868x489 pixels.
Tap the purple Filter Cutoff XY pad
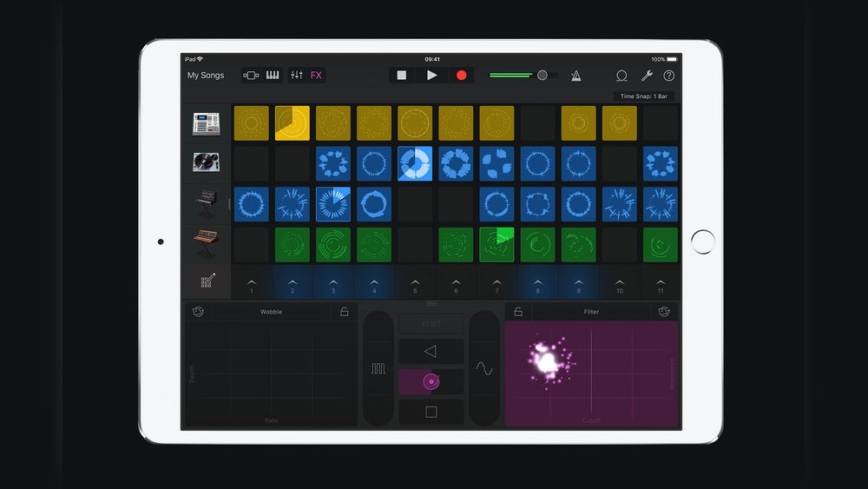point(591,373)
